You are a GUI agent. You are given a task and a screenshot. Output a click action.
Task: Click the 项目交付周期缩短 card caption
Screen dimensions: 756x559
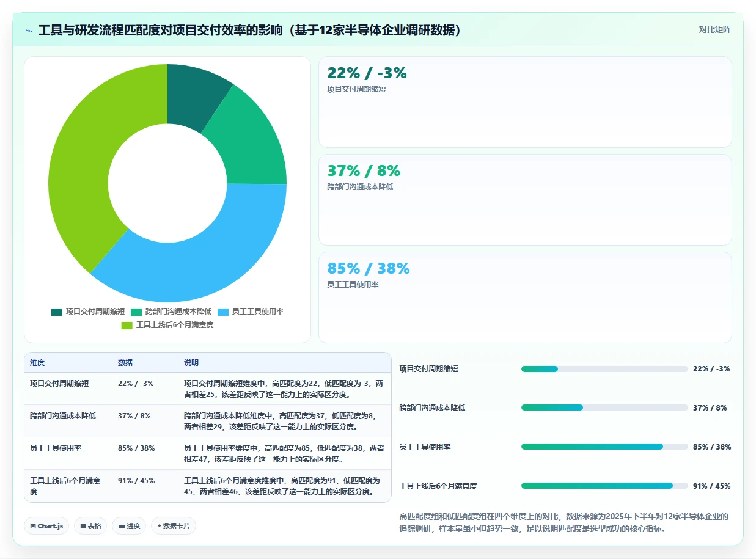pos(356,89)
